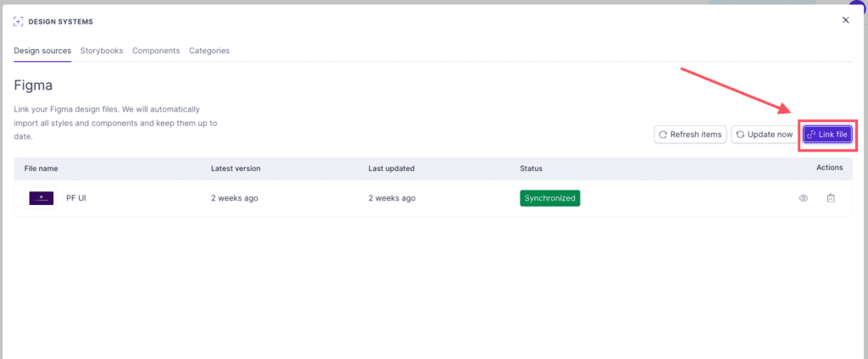The width and height of the screenshot is (868, 359).
Task: Click the Status column header
Action: 531,168
